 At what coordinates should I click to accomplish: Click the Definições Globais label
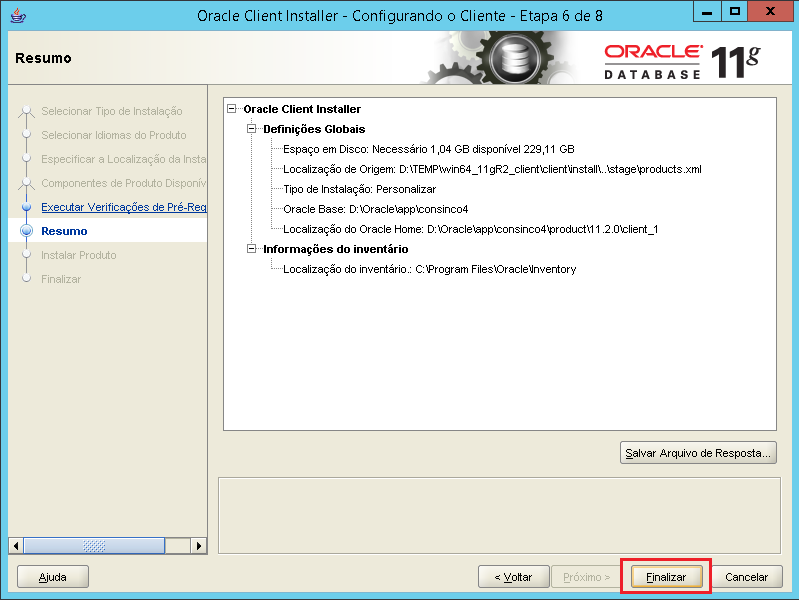314,129
